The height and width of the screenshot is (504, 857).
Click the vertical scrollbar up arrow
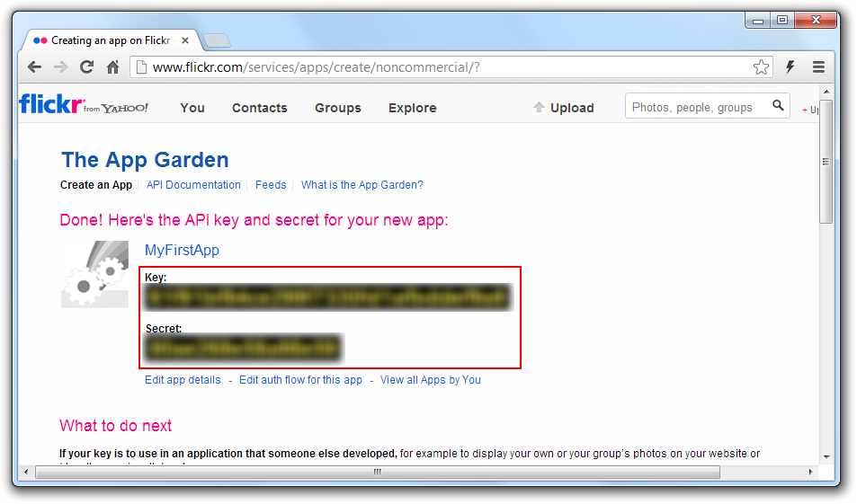pos(826,92)
